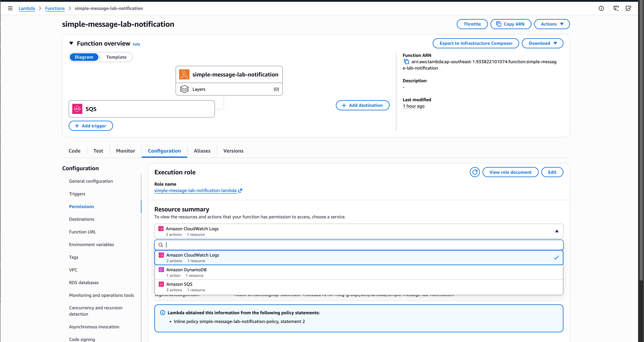This screenshot has height=342, width=644.
Task: Click the checkmark on Amazon CloudWatch Logs option
Action: [556, 258]
